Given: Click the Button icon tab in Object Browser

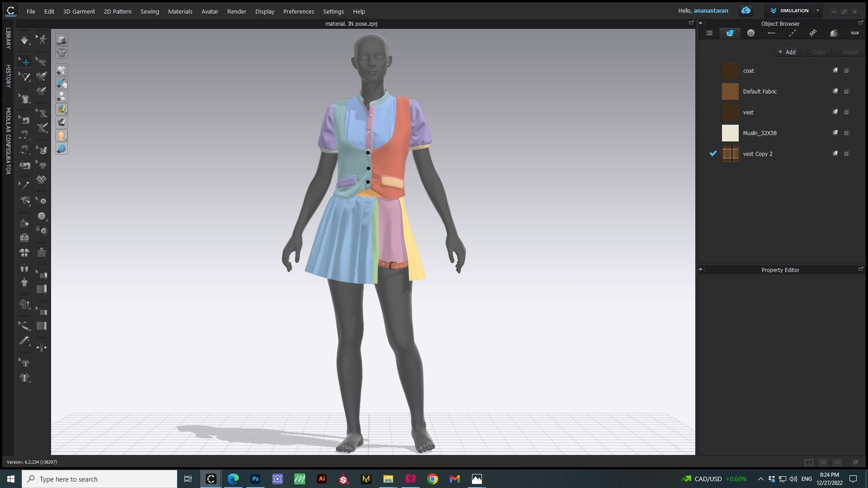Looking at the screenshot, I should pos(750,33).
